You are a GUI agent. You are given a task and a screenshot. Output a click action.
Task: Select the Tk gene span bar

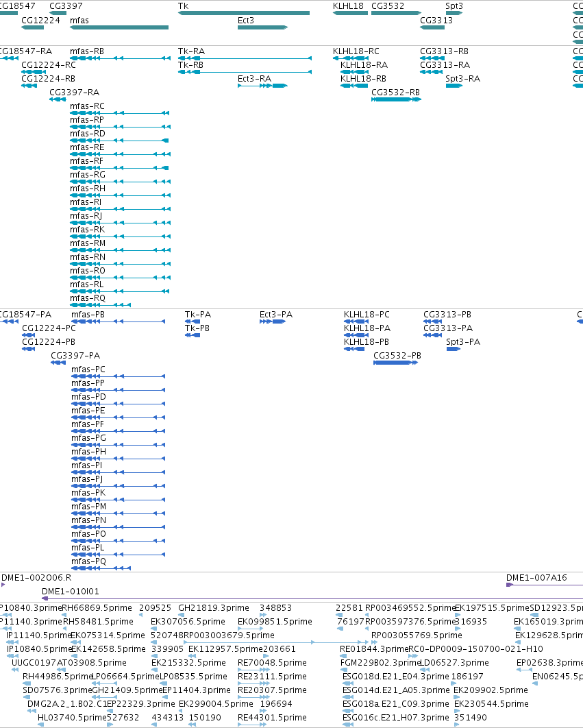(244, 13)
